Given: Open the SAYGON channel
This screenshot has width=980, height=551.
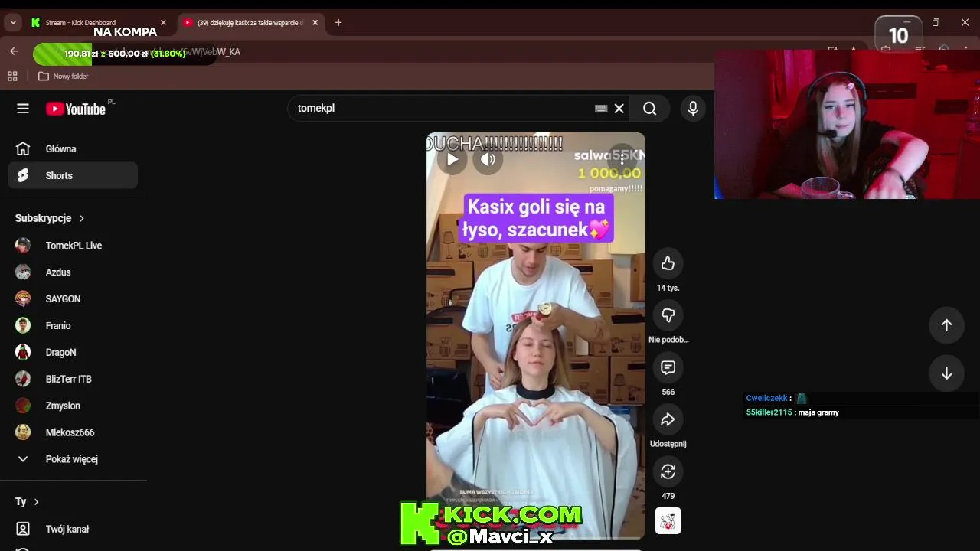Looking at the screenshot, I should [73, 299].
